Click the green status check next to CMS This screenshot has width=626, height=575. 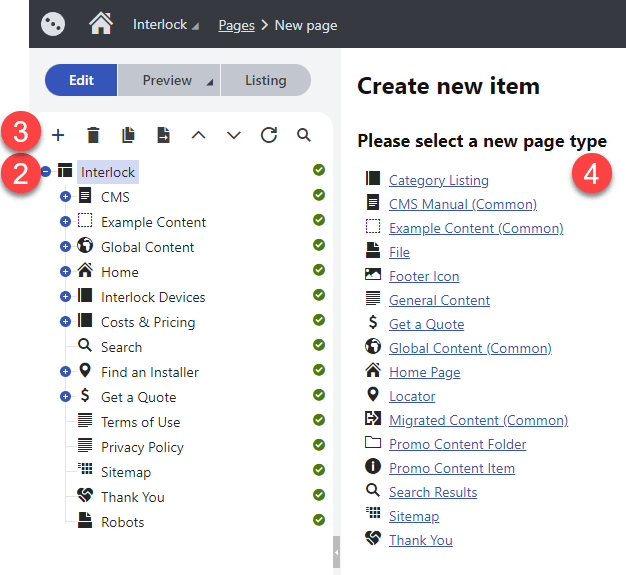[319, 195]
